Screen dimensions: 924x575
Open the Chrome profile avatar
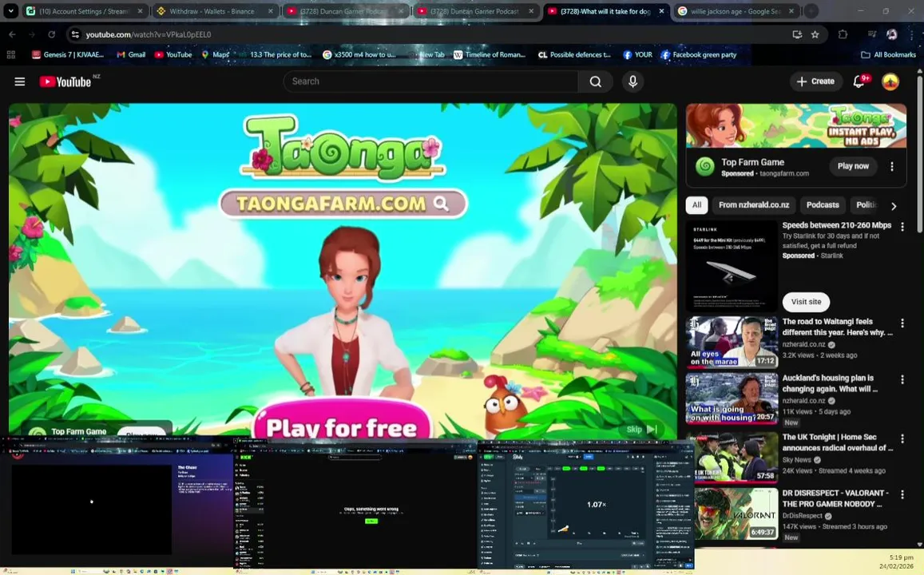click(x=891, y=35)
